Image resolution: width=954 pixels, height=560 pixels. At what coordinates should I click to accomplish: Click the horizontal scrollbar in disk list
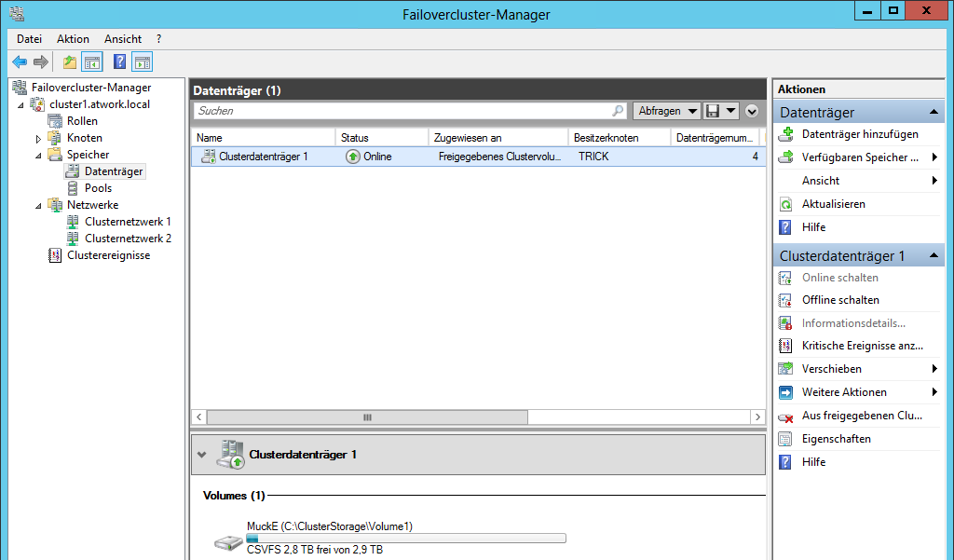(366, 417)
